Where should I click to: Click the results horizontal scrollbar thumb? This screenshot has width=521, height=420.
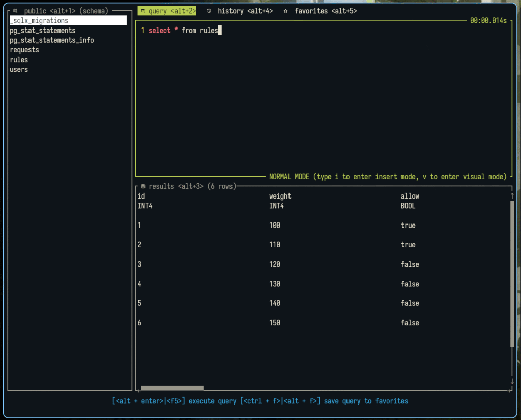[x=172, y=388]
